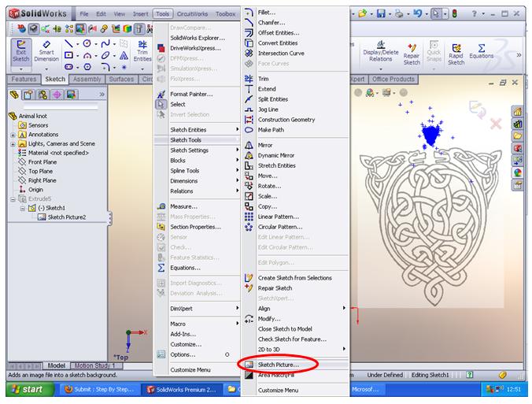The width and height of the screenshot is (532, 404).
Task: Click the Section Properties menu icon
Action: click(161, 227)
